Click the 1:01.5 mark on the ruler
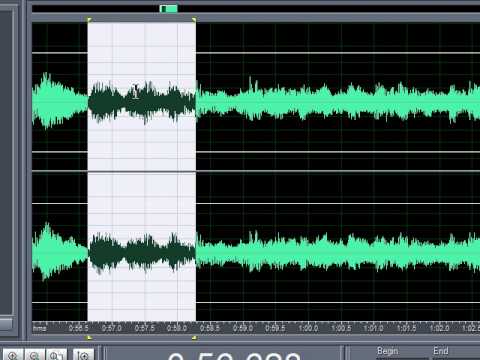This screenshot has width=480, height=360. [x=407, y=328]
